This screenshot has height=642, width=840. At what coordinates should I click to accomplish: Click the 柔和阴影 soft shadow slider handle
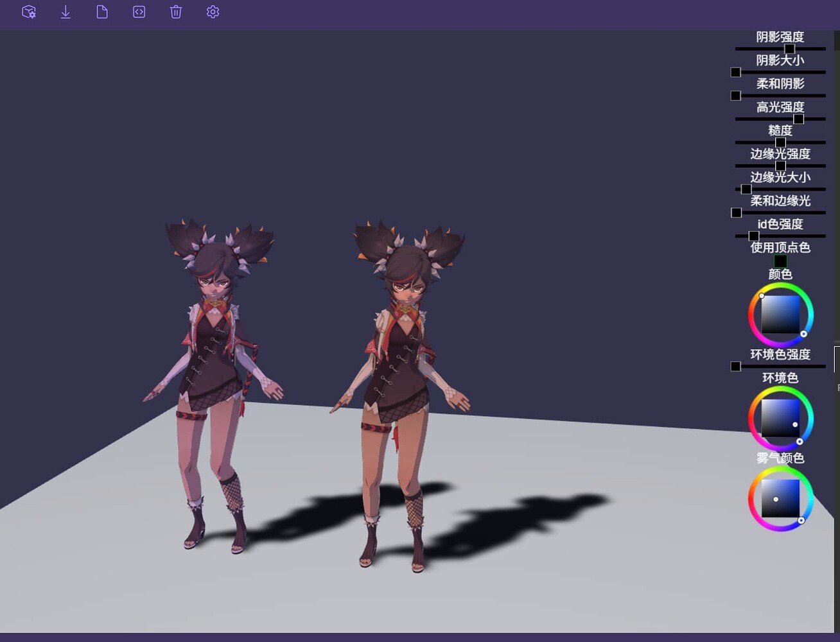[735, 95]
